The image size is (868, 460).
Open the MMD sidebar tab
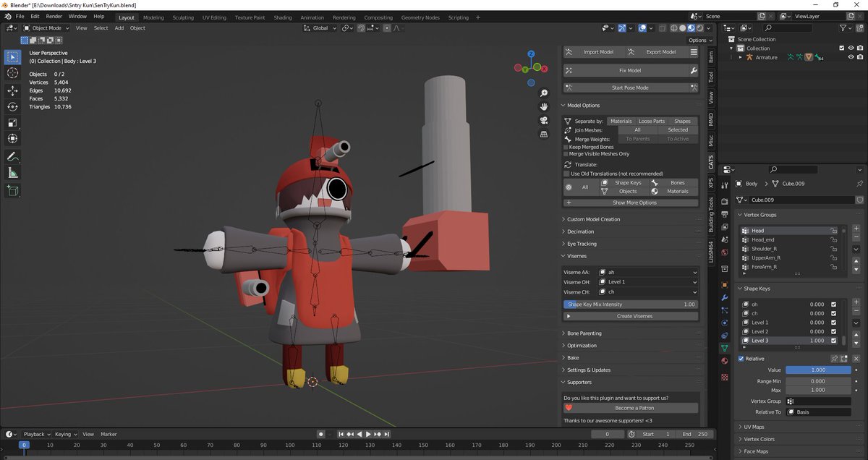click(710, 119)
